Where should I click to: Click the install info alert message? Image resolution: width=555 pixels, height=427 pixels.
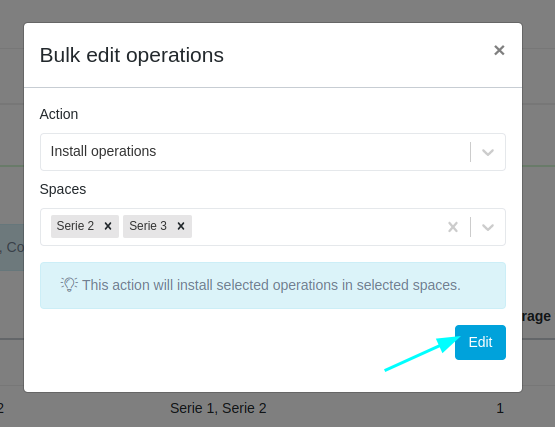pyautogui.click(x=273, y=285)
